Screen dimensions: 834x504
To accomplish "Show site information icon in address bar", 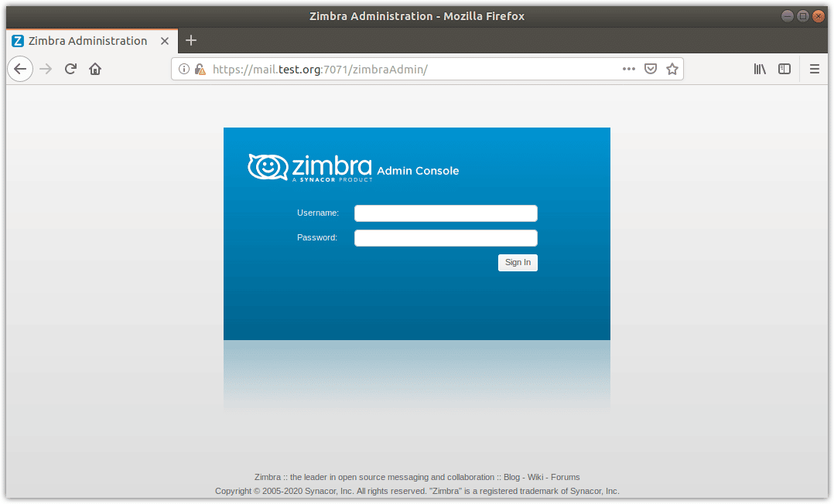I will coord(184,69).
